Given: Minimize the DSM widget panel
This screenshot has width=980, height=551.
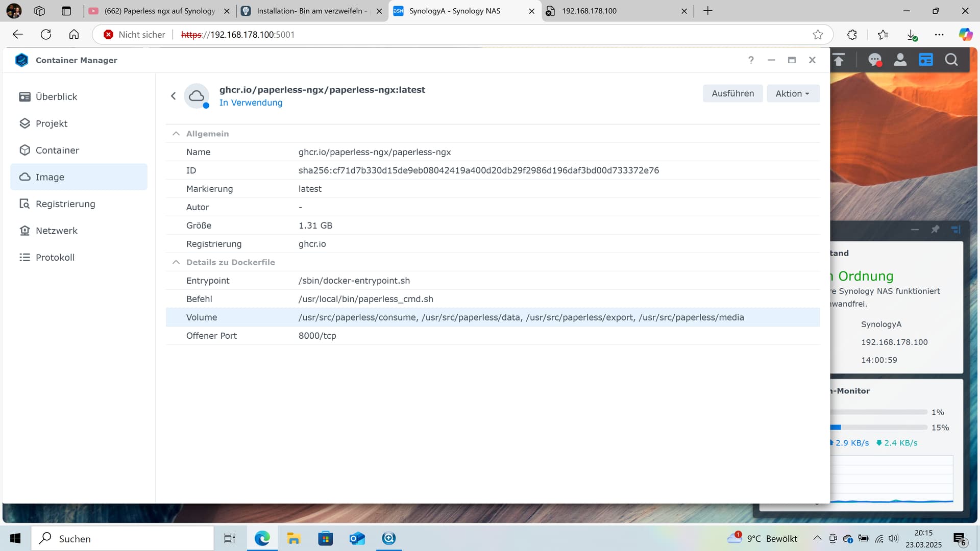Looking at the screenshot, I should 915,230.
